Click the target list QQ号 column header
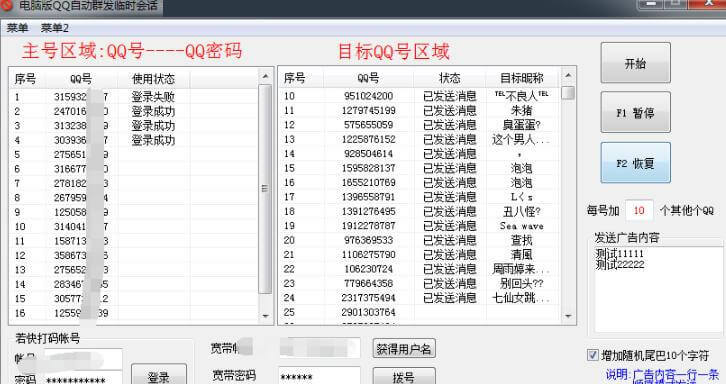The height and width of the screenshot is (384, 726). (x=369, y=78)
